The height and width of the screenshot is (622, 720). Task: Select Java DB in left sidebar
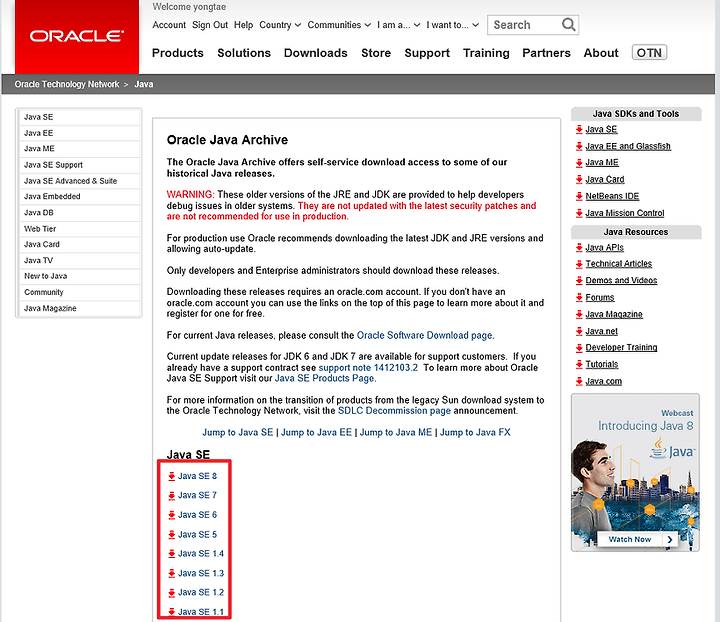79,213
